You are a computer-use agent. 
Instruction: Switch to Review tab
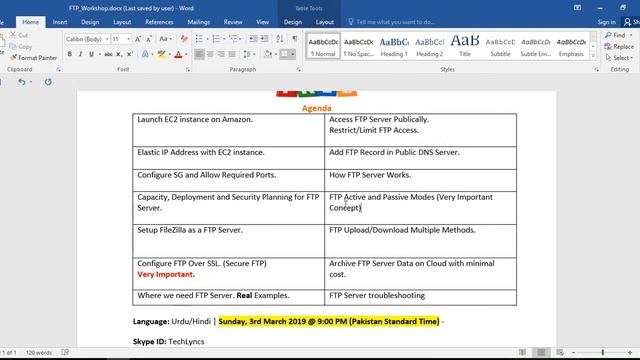233,22
